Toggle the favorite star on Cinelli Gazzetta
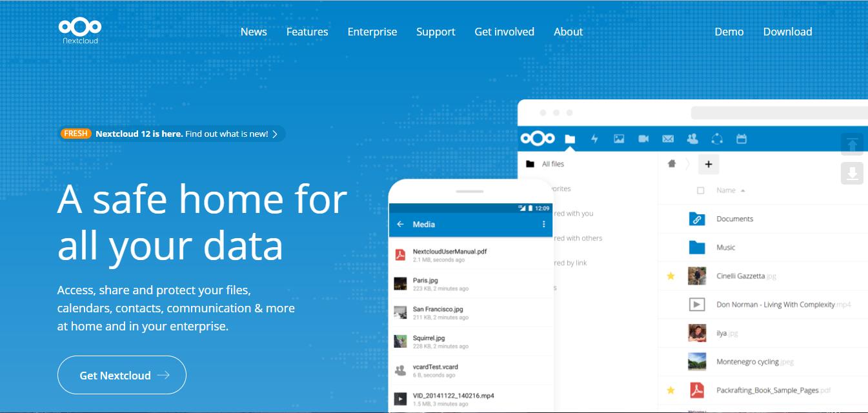The image size is (868, 413). click(x=671, y=276)
